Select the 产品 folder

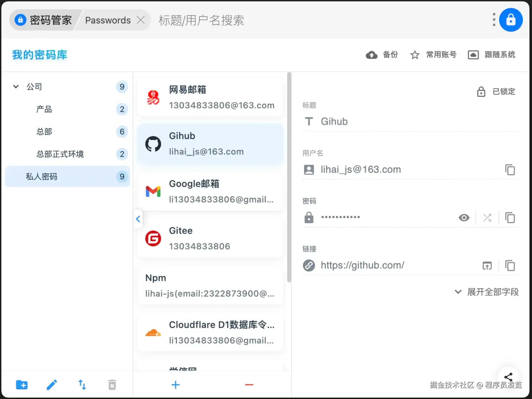coord(68,109)
